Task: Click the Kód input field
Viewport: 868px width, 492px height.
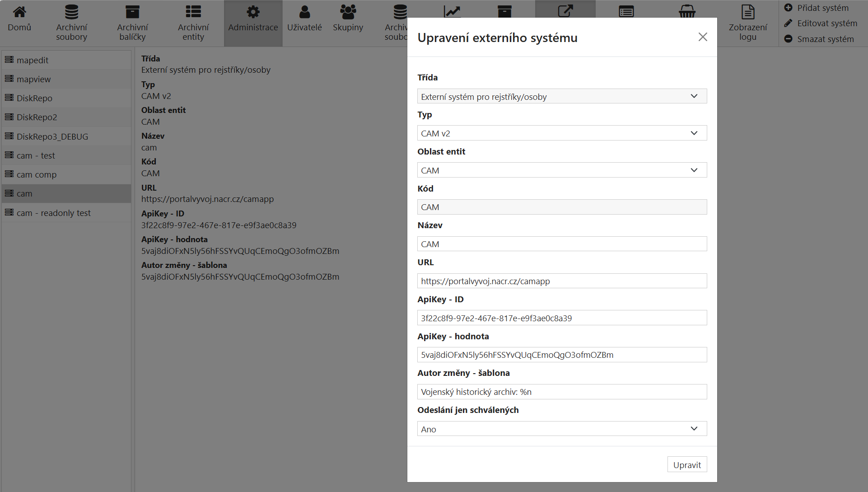Action: point(562,207)
